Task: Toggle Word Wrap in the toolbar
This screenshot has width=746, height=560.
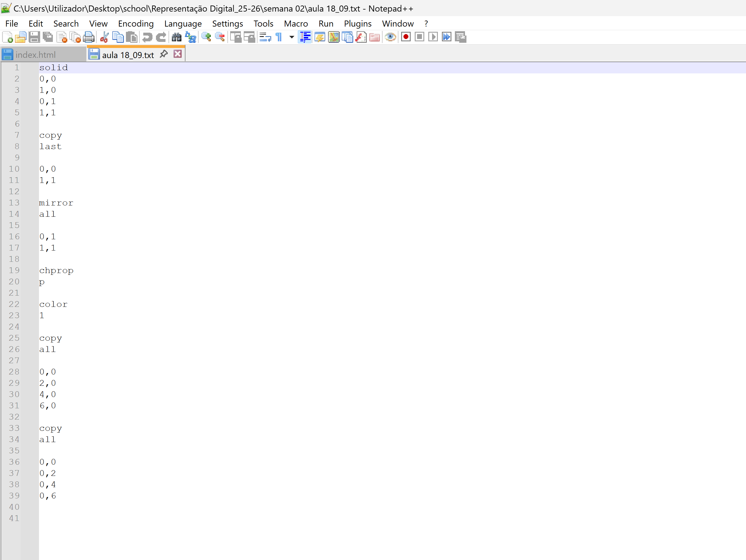Action: pos(265,37)
